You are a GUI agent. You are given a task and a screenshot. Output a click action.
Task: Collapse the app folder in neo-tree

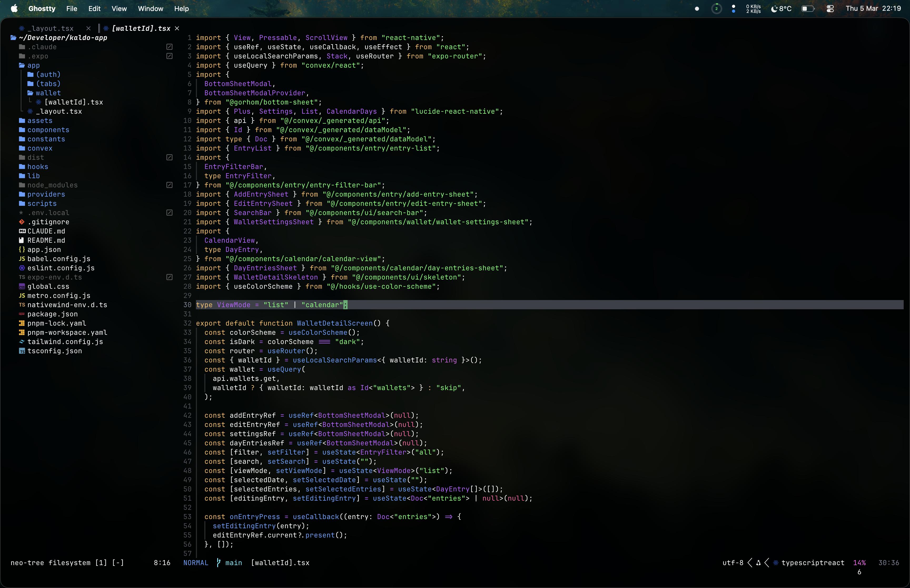click(x=33, y=65)
